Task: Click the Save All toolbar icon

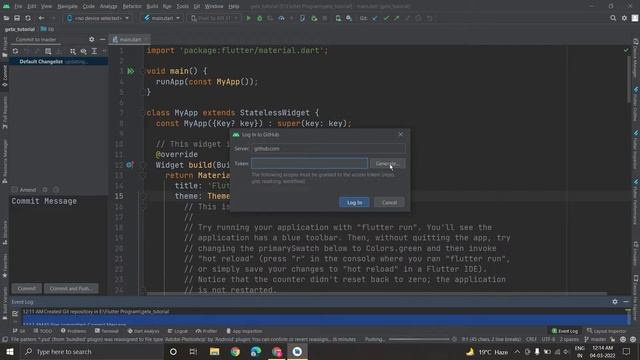Action: [17, 18]
